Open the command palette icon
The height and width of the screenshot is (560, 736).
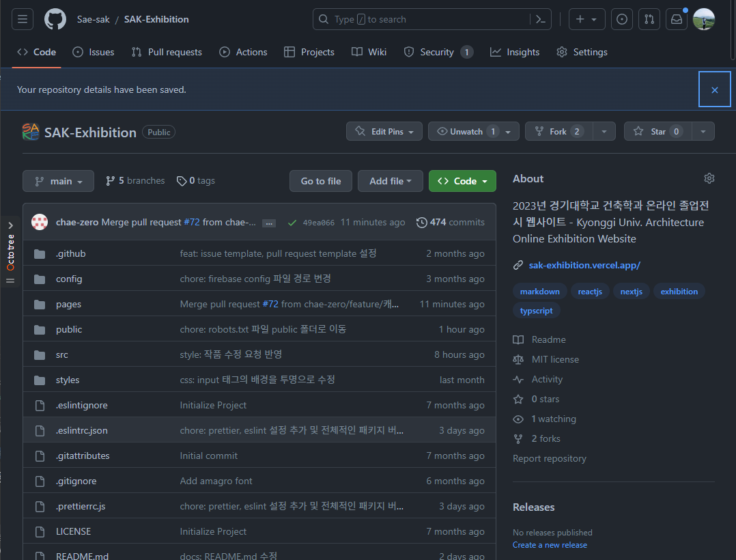tap(540, 19)
